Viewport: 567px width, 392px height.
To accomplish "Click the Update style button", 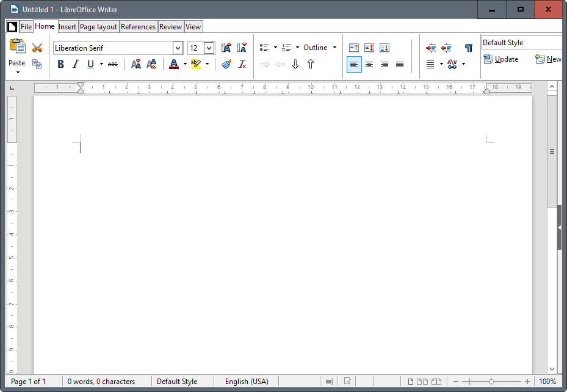I will click(x=501, y=59).
